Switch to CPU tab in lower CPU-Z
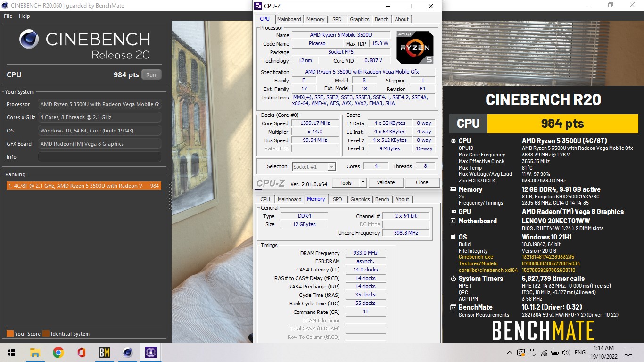644x362 pixels. 265,199
